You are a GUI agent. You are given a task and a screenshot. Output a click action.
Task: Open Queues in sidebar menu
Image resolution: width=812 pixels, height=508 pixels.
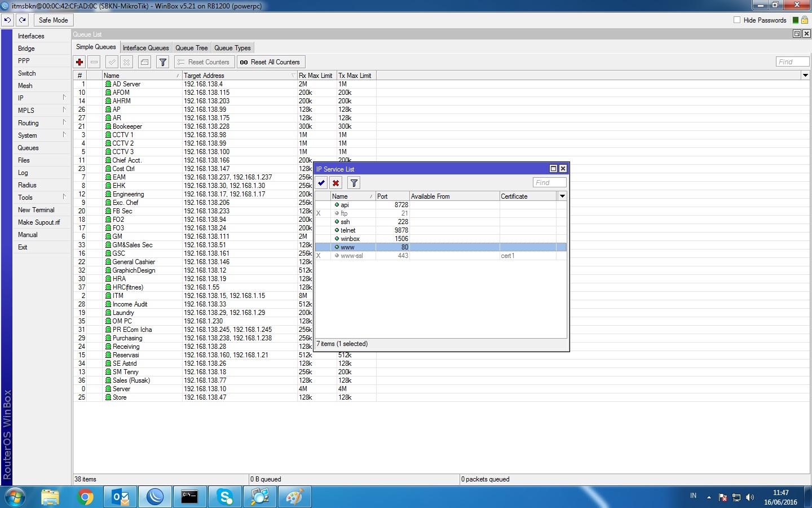point(41,148)
